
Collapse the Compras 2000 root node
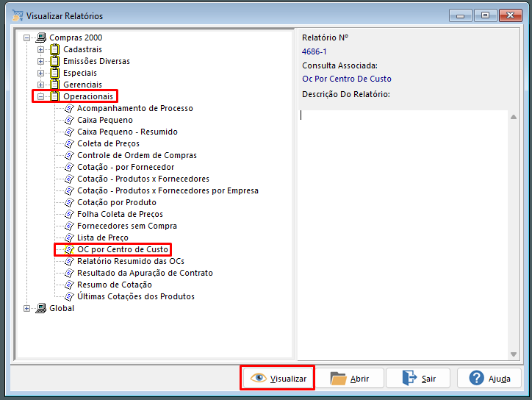pos(26,37)
